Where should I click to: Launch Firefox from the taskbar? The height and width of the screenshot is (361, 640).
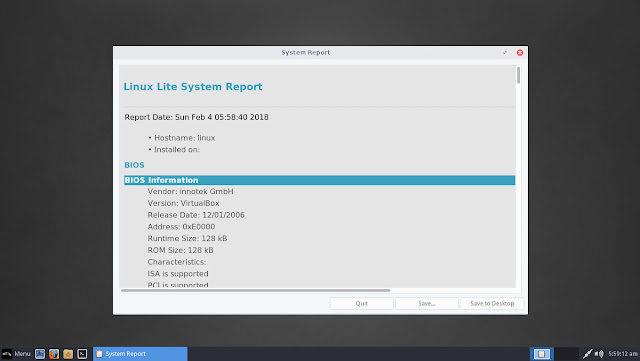[x=54, y=354]
